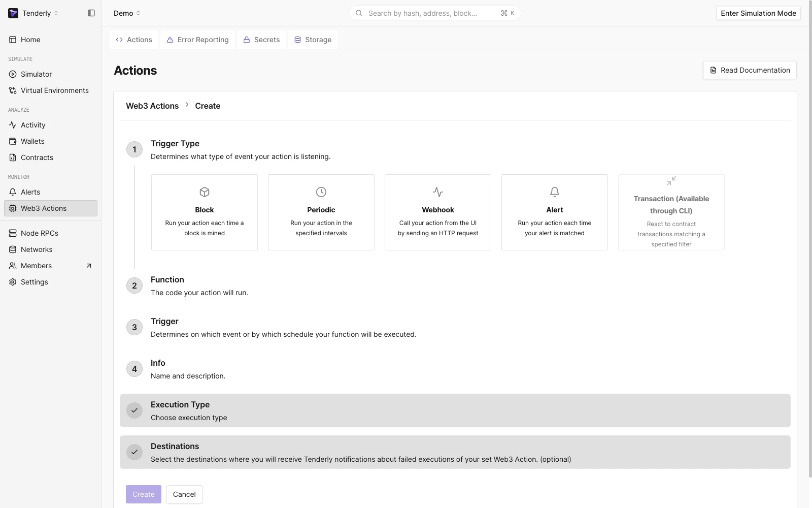Click the Settings gear icon

[13, 282]
